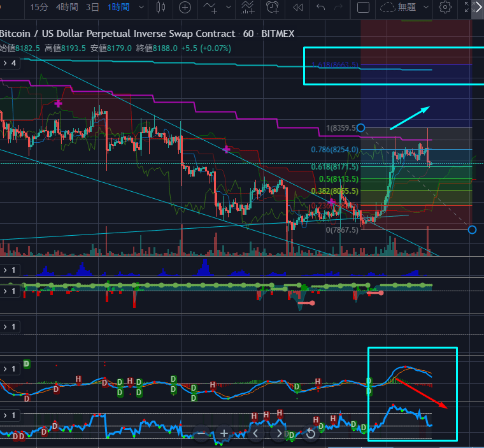This screenshot has width=484, height=448.
Task: Zoom out chart with minus button
Action: [x=201, y=433]
